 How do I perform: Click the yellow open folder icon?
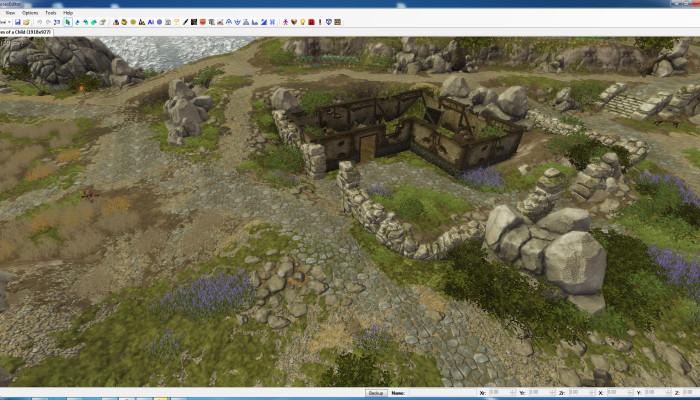26,22
